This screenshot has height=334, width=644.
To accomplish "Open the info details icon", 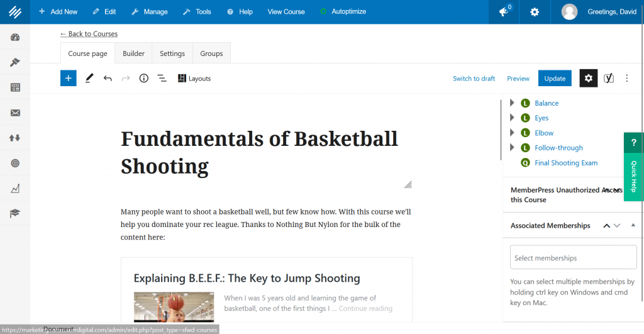I will 143,79.
